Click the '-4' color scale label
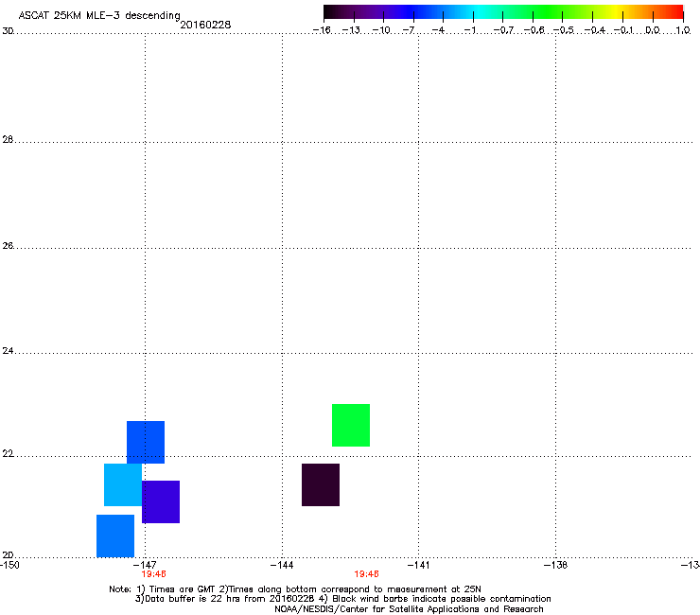This screenshot has width=700, height=615. 438,30
